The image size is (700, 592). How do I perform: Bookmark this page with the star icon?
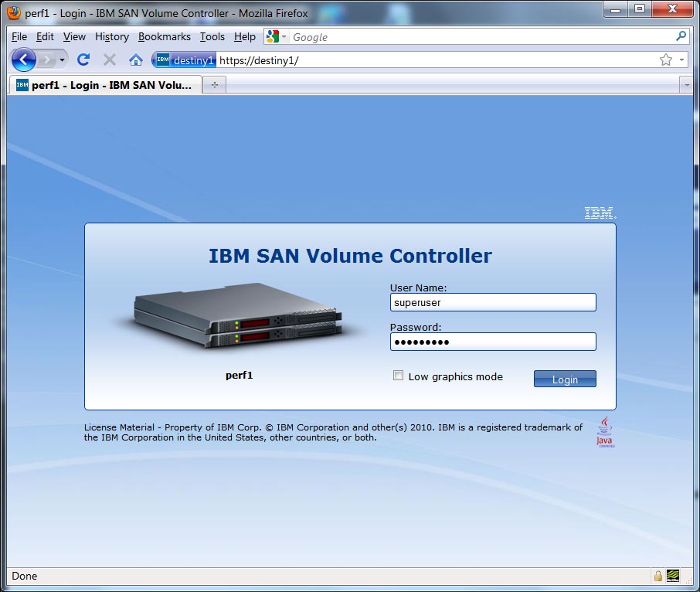tap(665, 60)
